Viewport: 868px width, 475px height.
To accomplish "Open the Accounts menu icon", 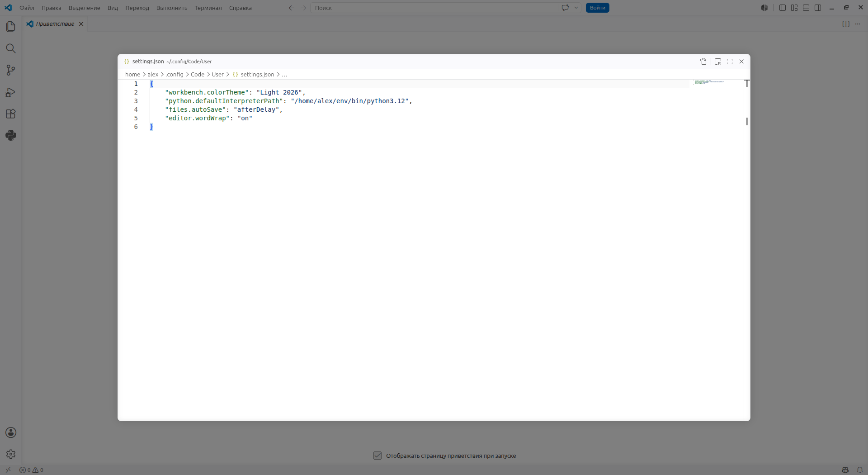I will [11, 432].
